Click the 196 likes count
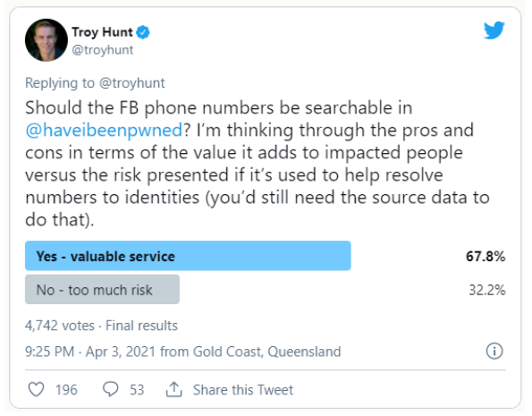532x416 pixels. (66, 389)
